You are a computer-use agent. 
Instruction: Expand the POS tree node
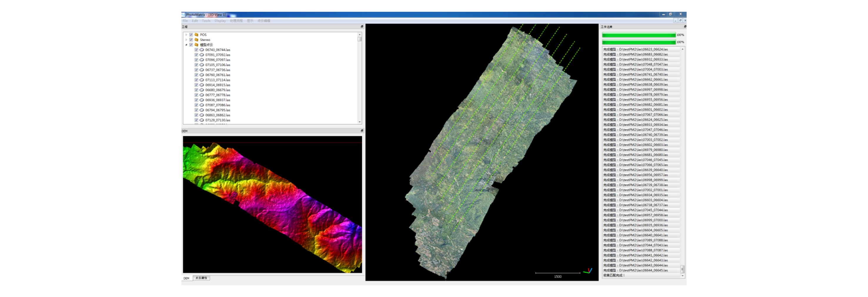(x=186, y=34)
